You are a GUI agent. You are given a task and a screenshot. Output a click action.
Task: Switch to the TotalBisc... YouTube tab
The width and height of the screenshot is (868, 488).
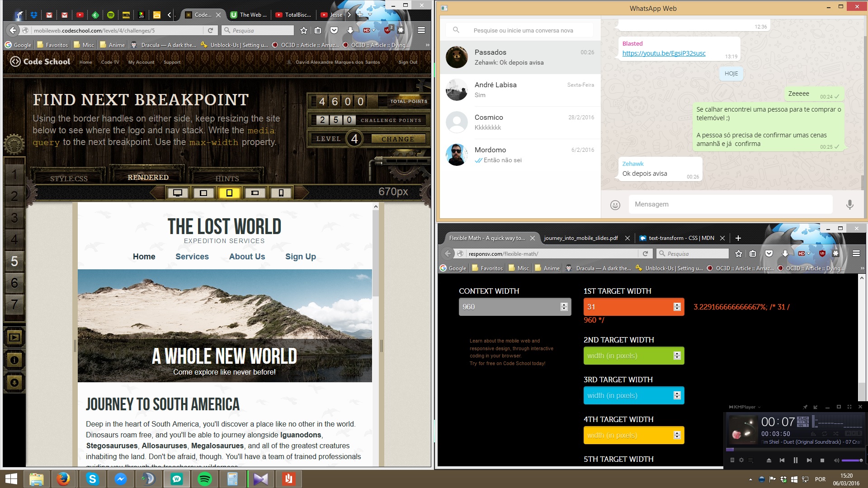(293, 15)
